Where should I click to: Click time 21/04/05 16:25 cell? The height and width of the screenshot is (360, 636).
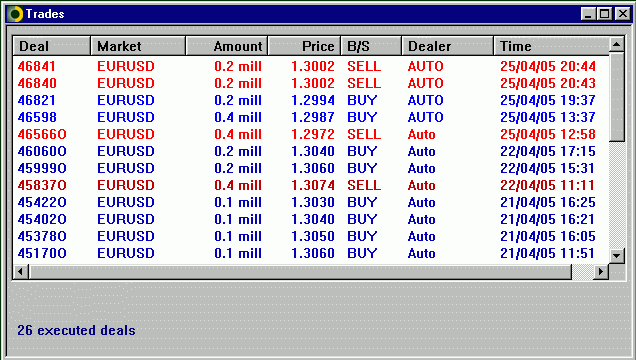point(548,202)
